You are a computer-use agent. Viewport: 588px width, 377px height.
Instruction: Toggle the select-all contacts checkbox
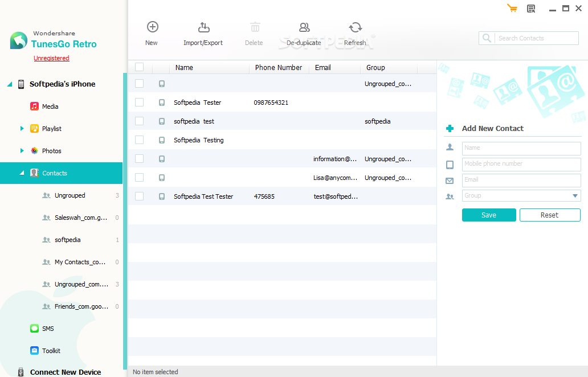140,67
